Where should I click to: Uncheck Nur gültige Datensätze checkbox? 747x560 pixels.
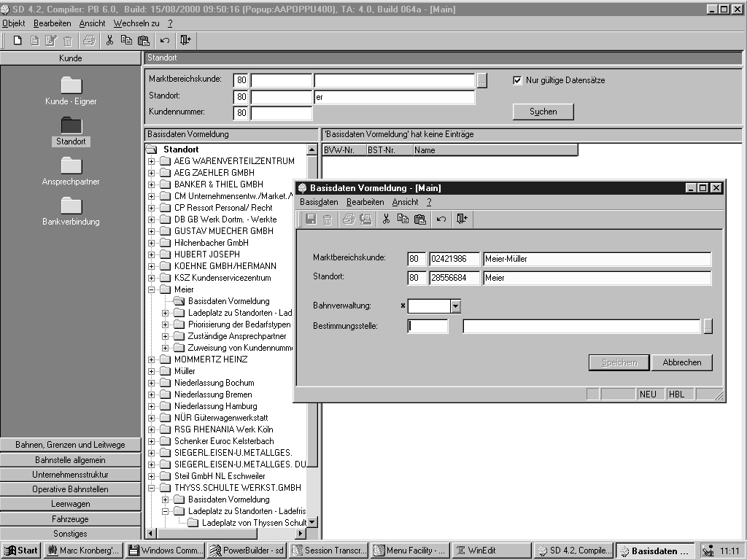[x=518, y=80]
